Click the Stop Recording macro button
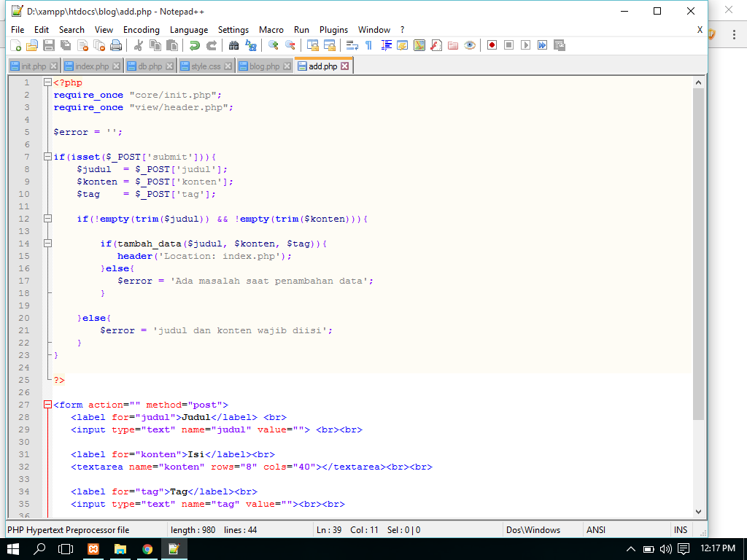The height and width of the screenshot is (560, 747). pyautogui.click(x=508, y=45)
